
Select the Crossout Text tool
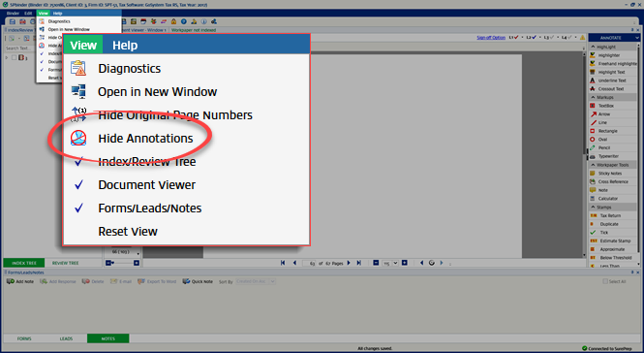(612, 89)
